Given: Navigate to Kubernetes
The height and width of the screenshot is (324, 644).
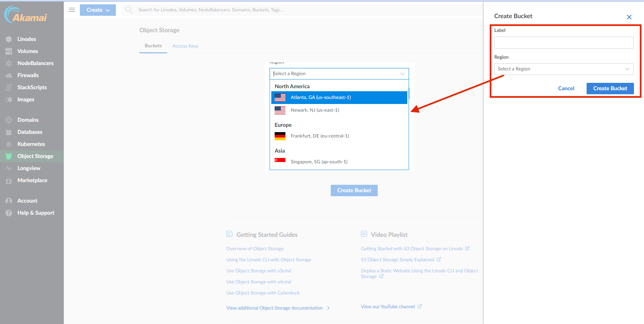Looking at the screenshot, I should click(32, 144).
